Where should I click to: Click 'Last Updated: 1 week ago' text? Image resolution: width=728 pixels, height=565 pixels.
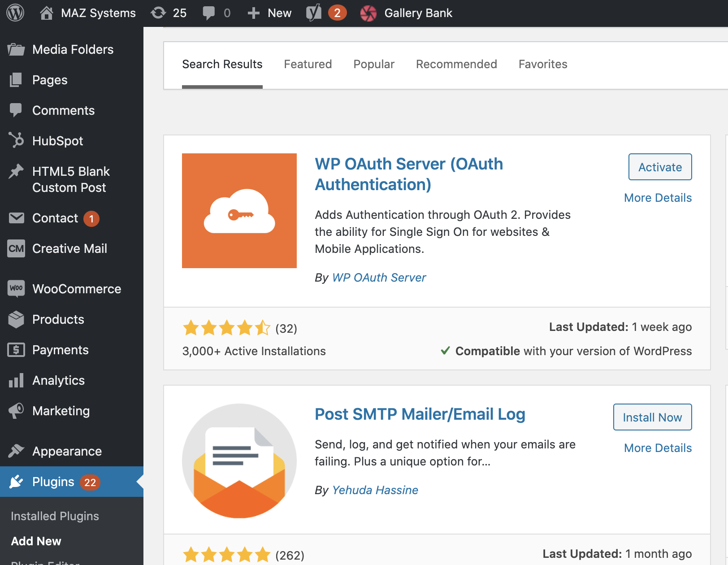coord(620,327)
